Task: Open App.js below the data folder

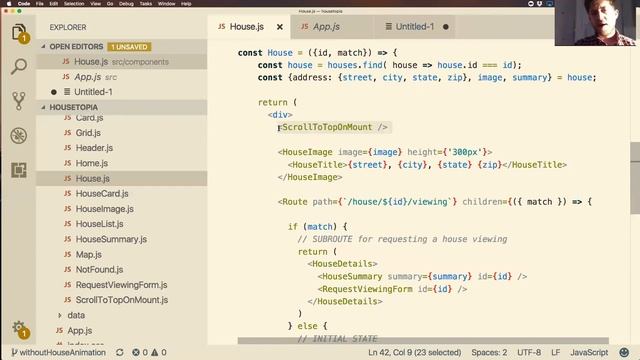Action: click(122, 331)
